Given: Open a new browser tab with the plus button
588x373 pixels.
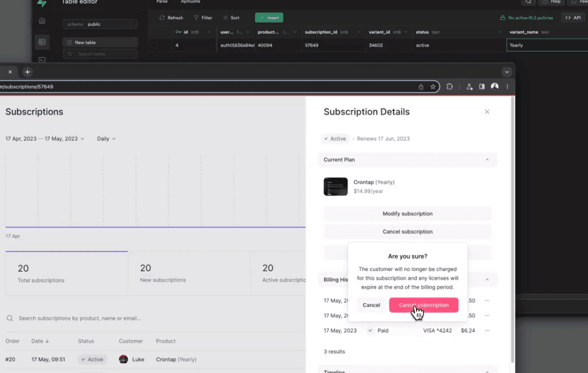Looking at the screenshot, I should (27, 71).
